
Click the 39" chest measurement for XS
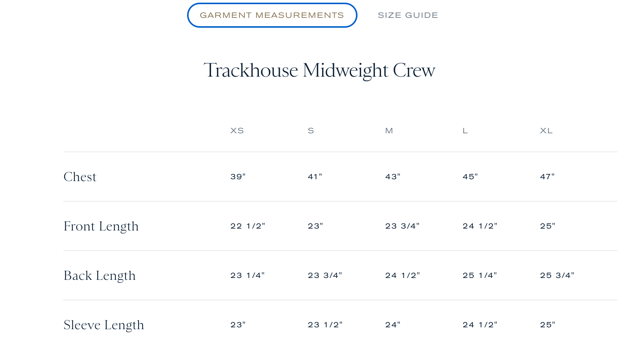pos(238,176)
